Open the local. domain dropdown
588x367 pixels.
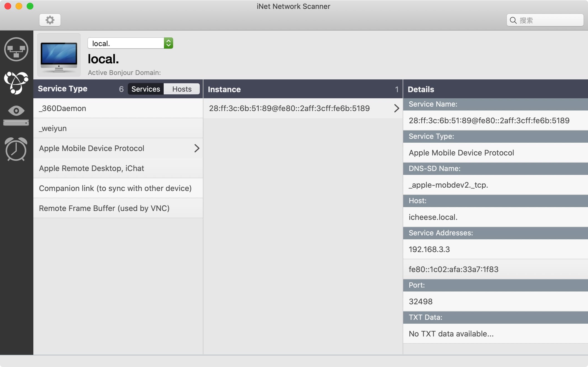pyautogui.click(x=168, y=43)
